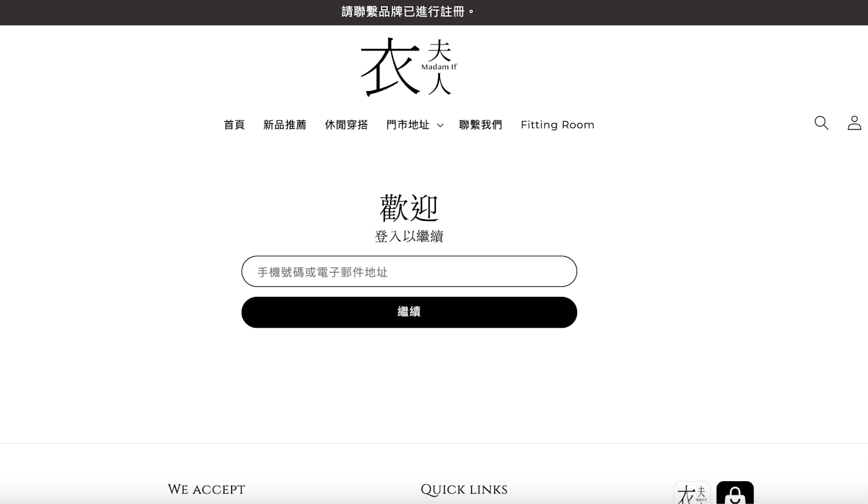Screen dimensions: 868x504
Task: Open the search magnifier icon
Action: pyautogui.click(x=821, y=123)
